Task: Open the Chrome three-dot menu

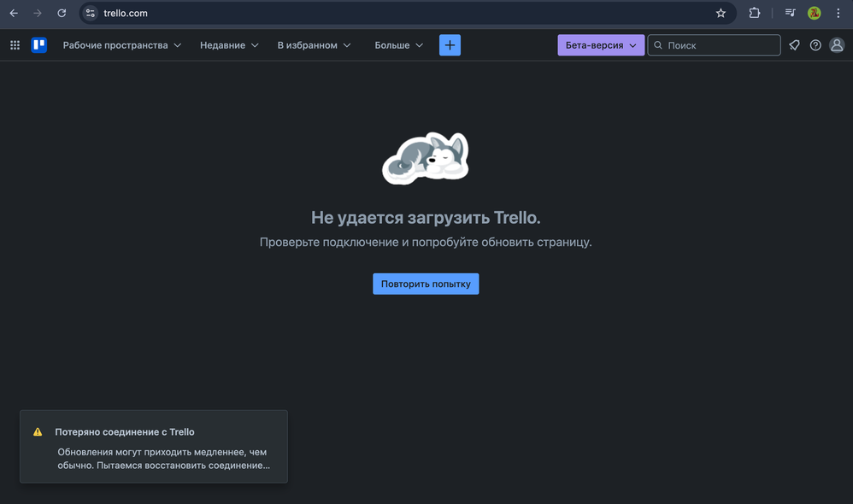Action: click(838, 13)
